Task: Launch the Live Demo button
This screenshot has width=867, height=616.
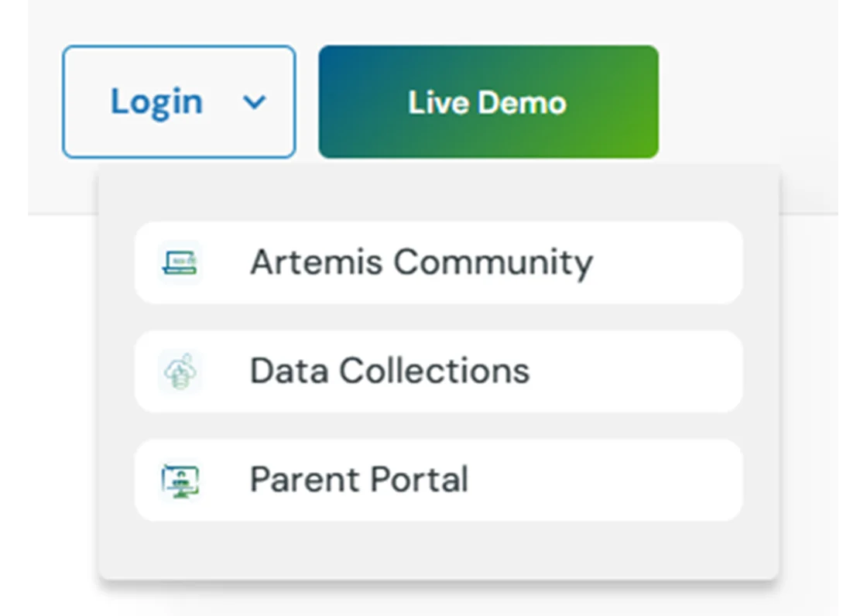Action: click(488, 101)
